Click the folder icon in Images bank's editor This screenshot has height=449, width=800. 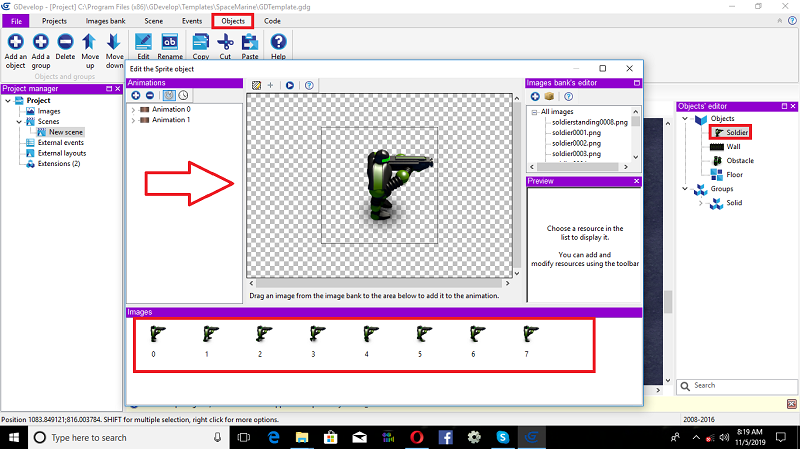(x=549, y=96)
